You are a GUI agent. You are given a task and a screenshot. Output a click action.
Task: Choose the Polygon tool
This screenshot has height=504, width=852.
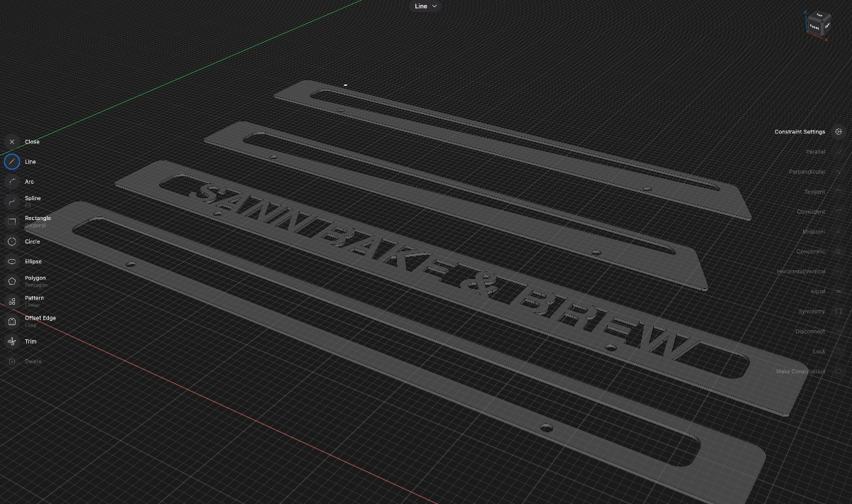click(x=12, y=281)
